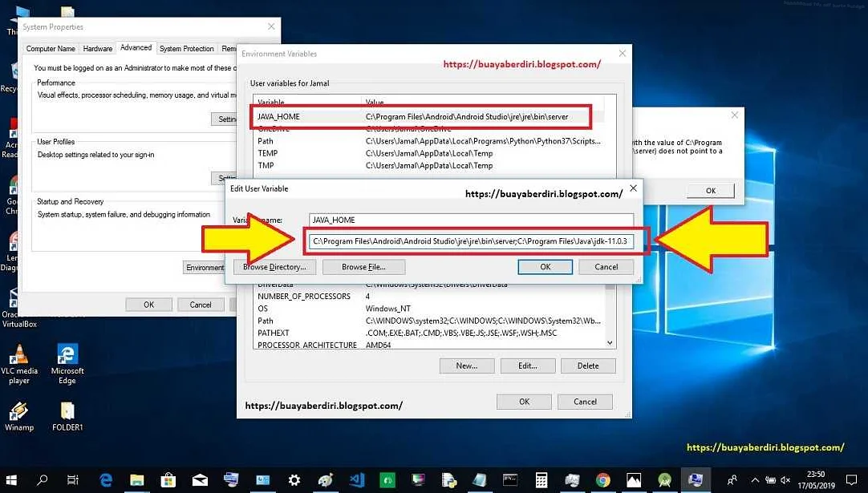Screen dimensions: 868x493
Task: Open Google Chrome from the taskbar
Action: [604, 480]
